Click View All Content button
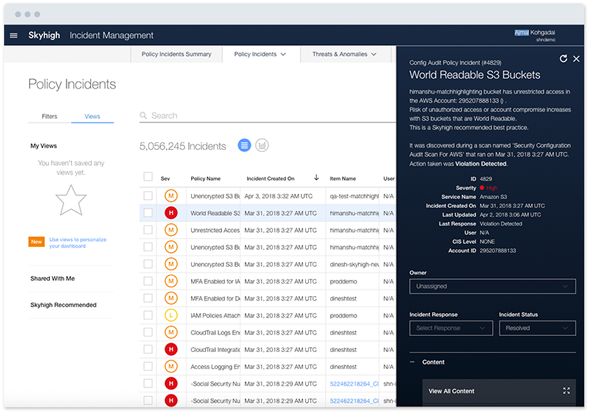The width and height of the screenshot is (589, 412). [x=499, y=391]
